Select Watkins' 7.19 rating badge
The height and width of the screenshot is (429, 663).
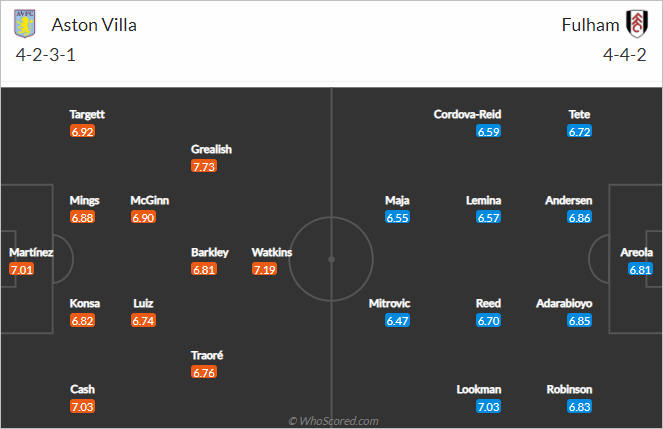point(264,269)
